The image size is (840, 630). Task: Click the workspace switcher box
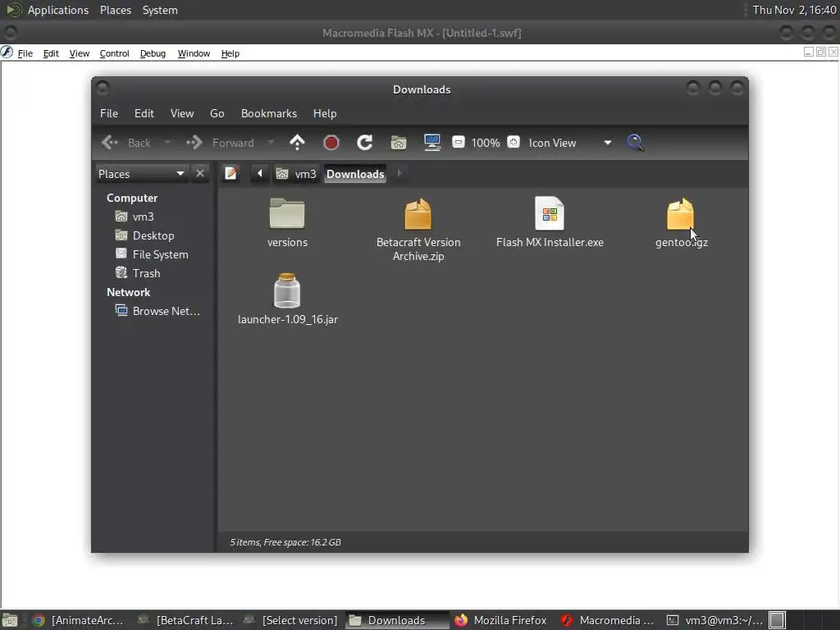coord(778,620)
